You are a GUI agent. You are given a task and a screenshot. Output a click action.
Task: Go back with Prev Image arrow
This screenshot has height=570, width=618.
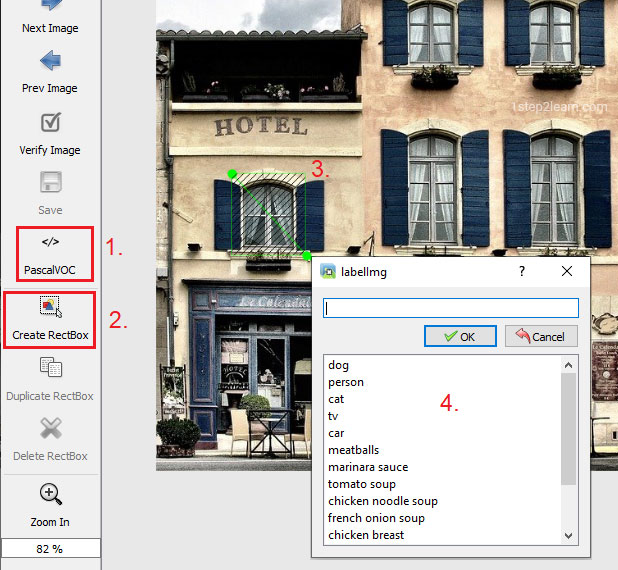point(50,60)
